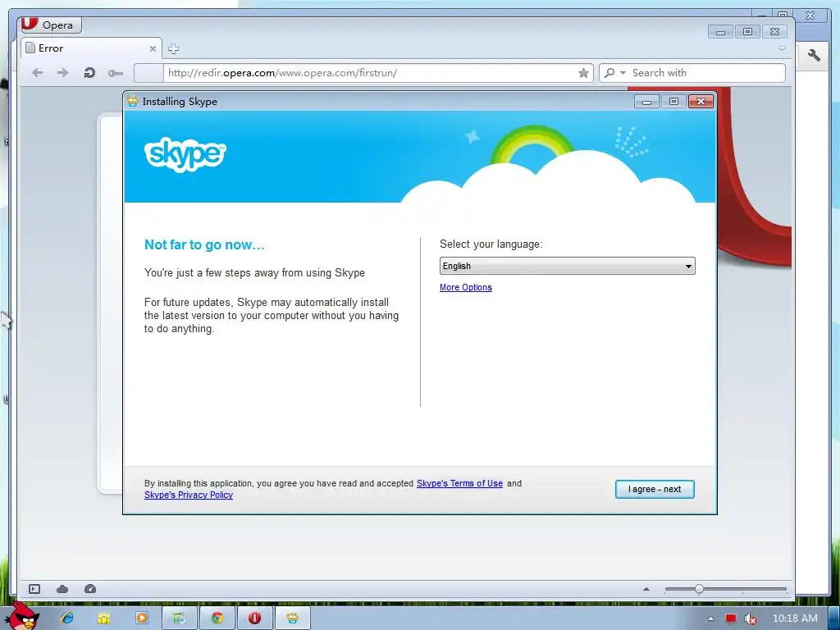Viewport: 840px width, 630px height.
Task: Click the wrench icon in background Chrome window
Action: [x=814, y=55]
